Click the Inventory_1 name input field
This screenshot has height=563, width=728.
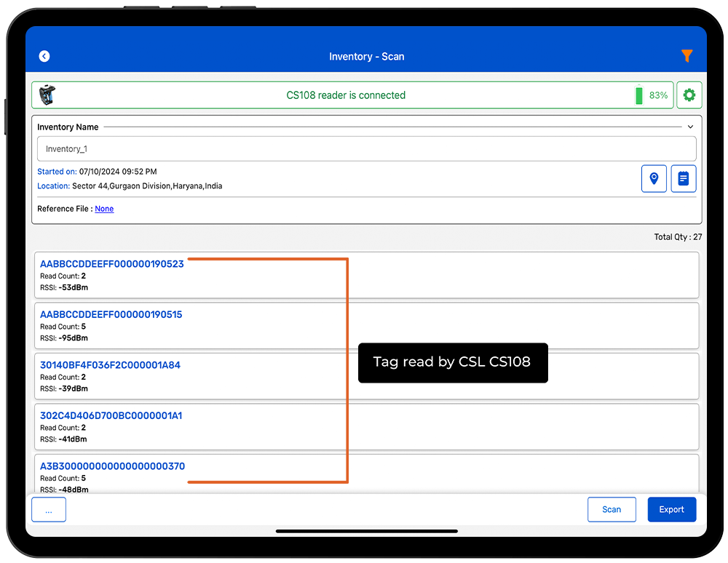pyautogui.click(x=366, y=149)
